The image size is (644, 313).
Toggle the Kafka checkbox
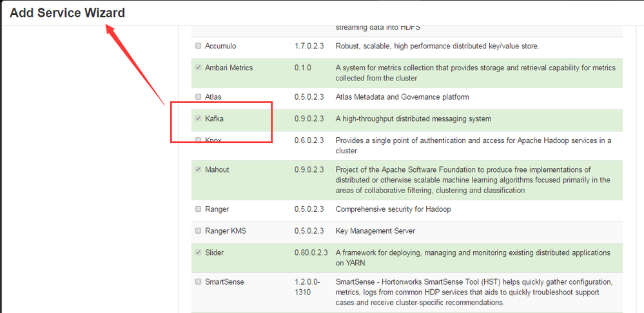coord(199,119)
